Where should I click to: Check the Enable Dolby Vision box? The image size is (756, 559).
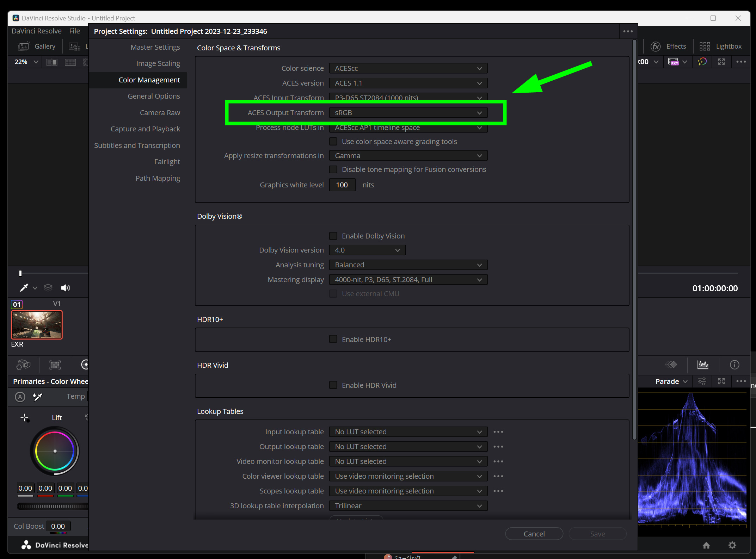(x=333, y=236)
